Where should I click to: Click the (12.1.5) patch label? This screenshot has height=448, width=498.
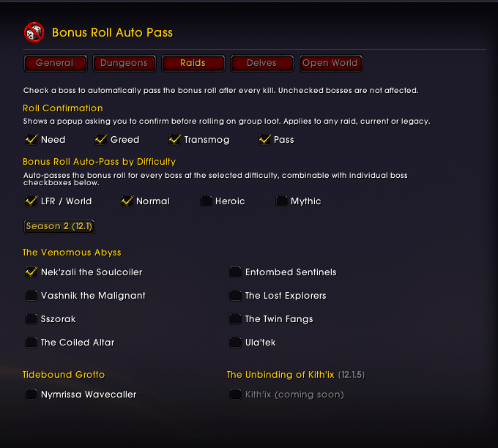(x=352, y=375)
